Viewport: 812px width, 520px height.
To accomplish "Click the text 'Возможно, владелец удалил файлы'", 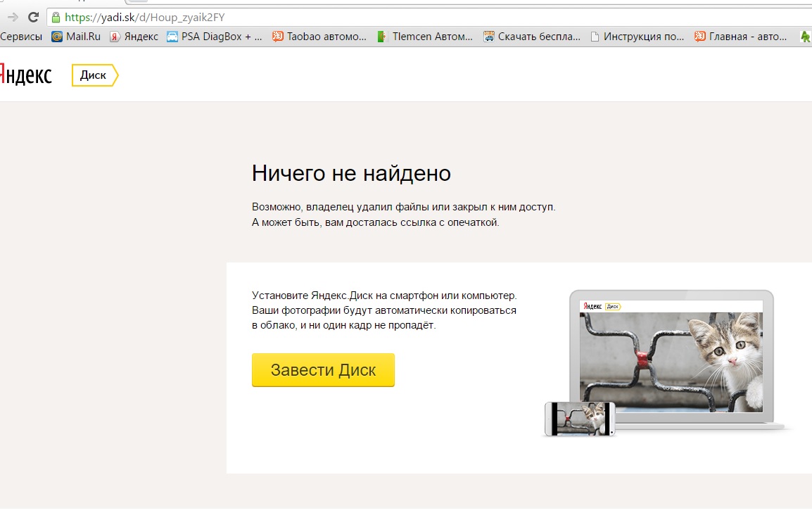I will (x=341, y=207).
